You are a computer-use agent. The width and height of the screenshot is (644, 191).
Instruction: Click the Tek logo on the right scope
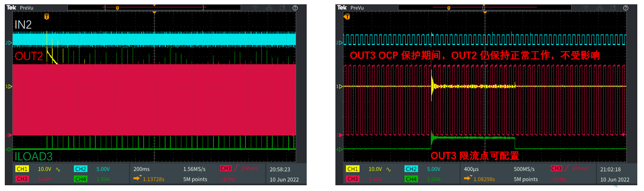(x=341, y=8)
